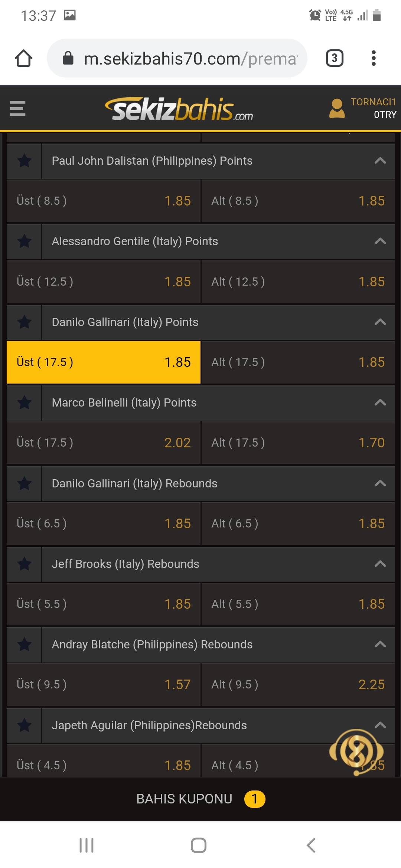Image resolution: width=401 pixels, height=868 pixels.
Task: Open the browser three-dot menu
Action: 374,58
